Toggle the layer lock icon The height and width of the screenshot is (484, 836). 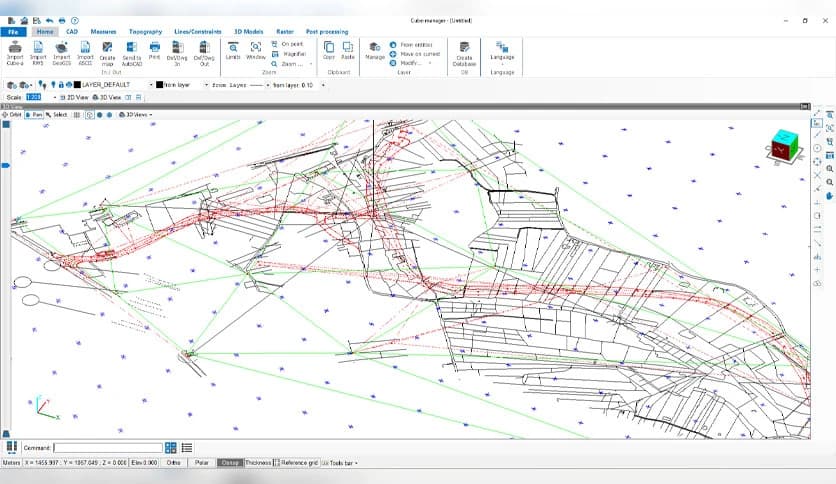click(x=61, y=85)
